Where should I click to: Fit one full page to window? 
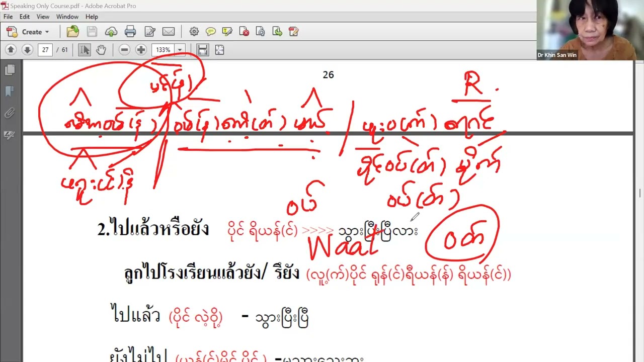[219, 50]
